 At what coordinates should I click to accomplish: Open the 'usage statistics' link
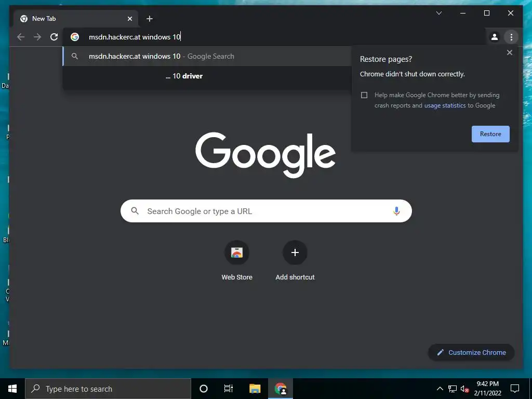pyautogui.click(x=445, y=105)
